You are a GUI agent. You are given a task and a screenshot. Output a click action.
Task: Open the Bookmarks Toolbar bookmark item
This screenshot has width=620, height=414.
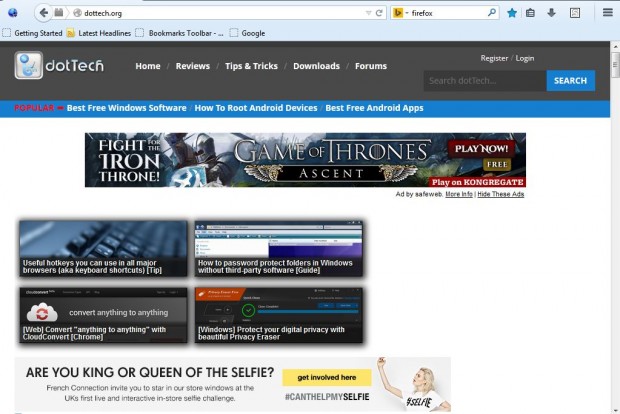[x=180, y=33]
